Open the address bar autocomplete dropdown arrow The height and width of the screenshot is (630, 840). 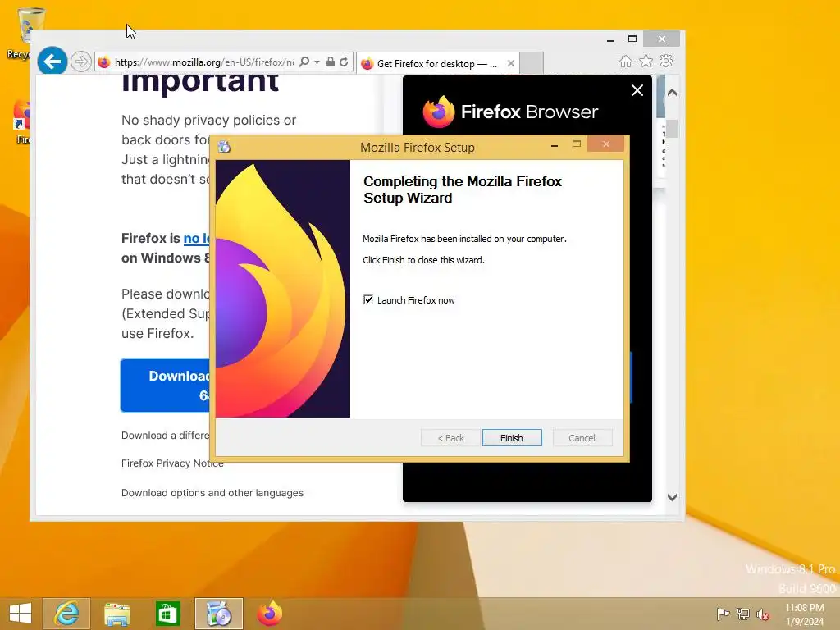[317, 62]
